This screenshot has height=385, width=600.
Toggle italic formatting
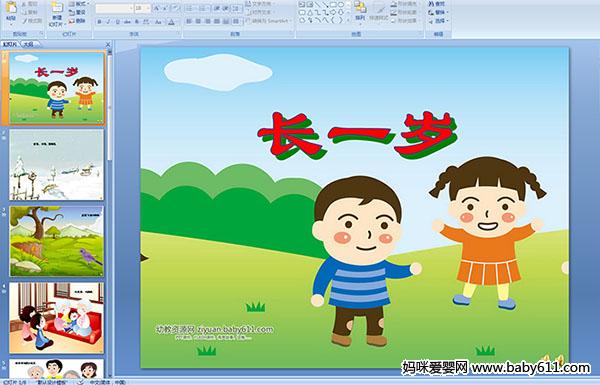point(108,22)
